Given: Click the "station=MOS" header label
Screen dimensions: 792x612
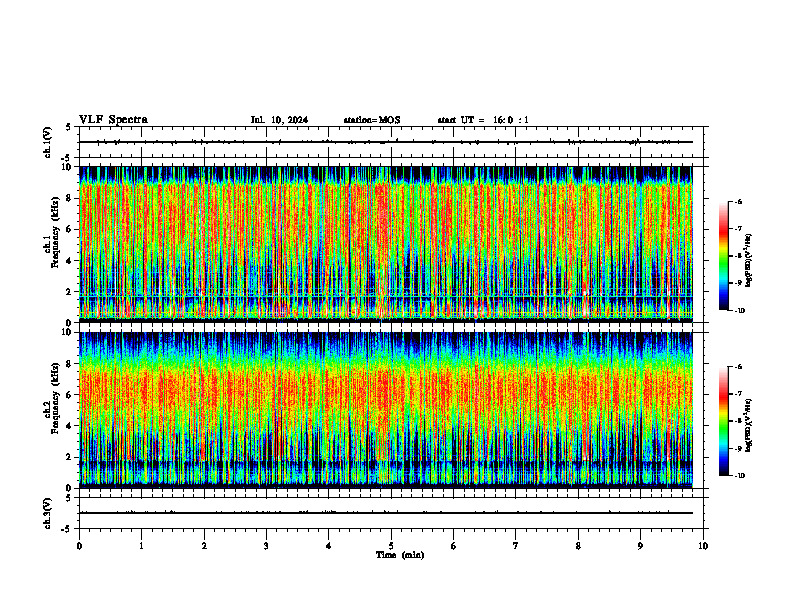Looking at the screenshot, I should [372, 120].
